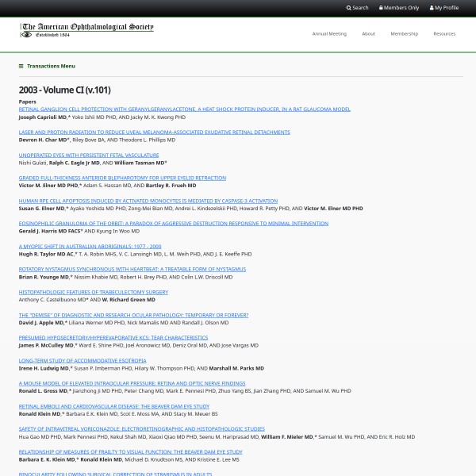The width and height of the screenshot is (476, 476).
Task: Open the Annual Meeting menu
Action: click(329, 34)
